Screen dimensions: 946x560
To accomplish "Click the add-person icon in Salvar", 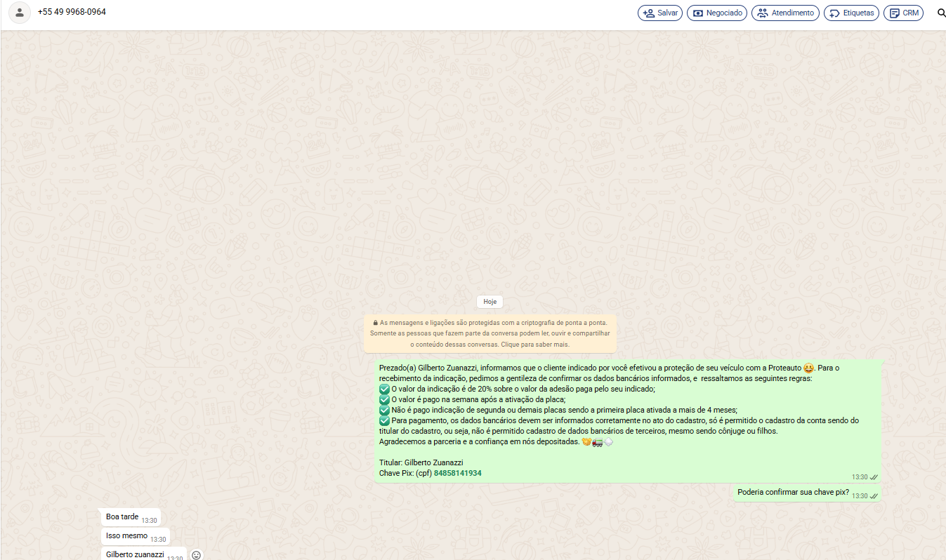I will [648, 13].
